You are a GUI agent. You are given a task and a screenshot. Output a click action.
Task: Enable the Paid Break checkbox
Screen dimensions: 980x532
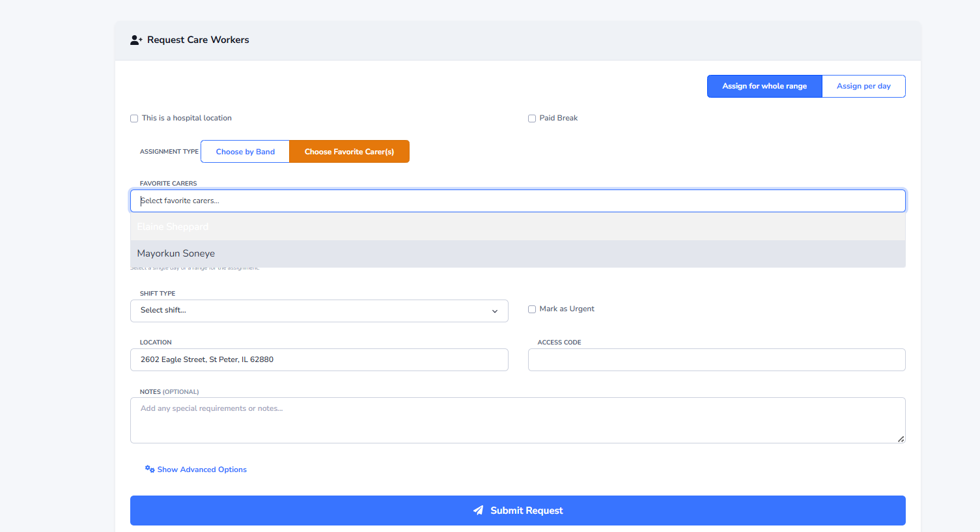[x=532, y=119]
